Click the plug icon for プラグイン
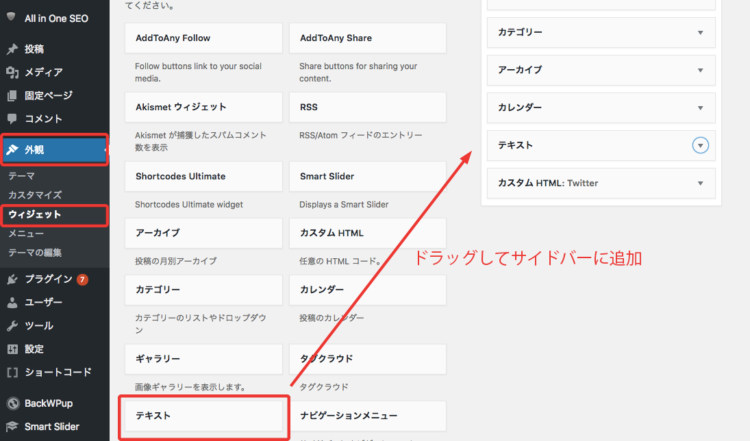The image size is (750, 441). click(12, 279)
